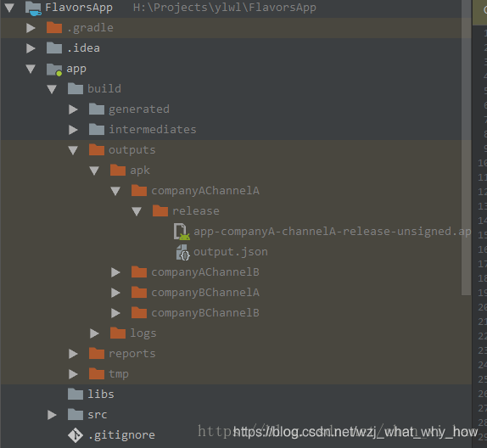The height and width of the screenshot is (448, 487).
Task: Click the H:\Projects\ylwl\FlavorsApp path text
Action: [x=225, y=8]
